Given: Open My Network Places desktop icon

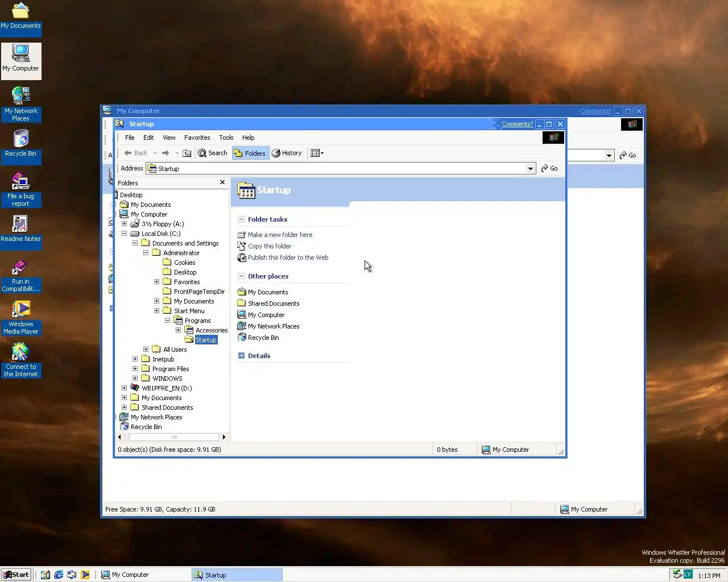Looking at the screenshot, I should click(20, 104).
